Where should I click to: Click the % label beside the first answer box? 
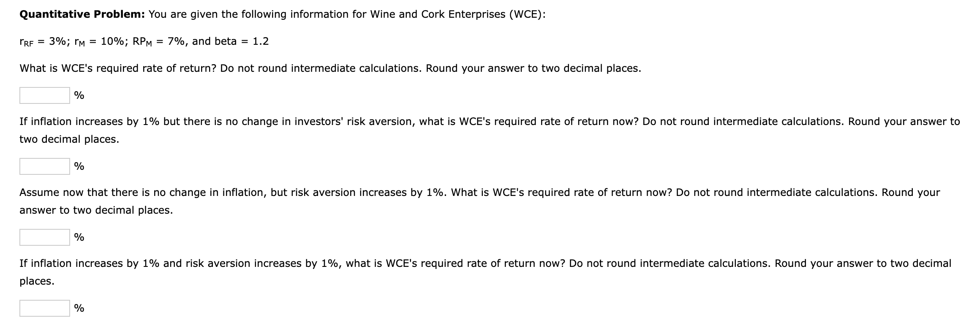point(79,96)
